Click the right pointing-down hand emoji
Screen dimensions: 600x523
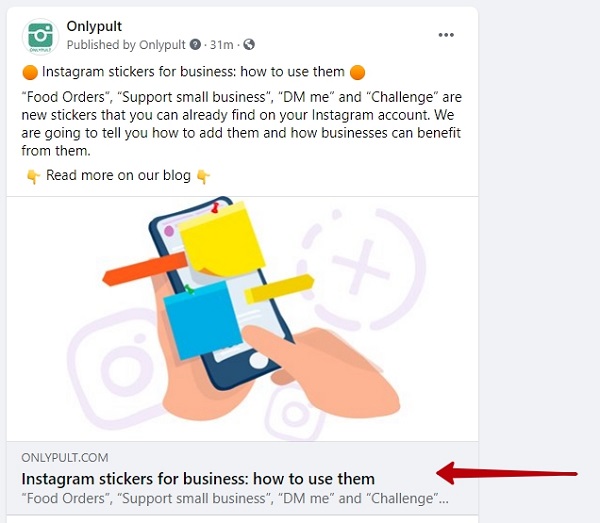pos(203,176)
